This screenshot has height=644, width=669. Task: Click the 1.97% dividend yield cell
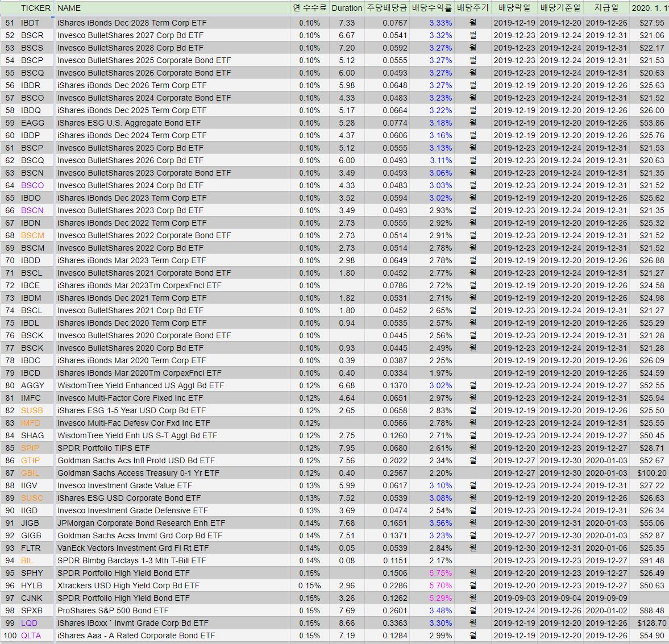pyautogui.click(x=432, y=373)
